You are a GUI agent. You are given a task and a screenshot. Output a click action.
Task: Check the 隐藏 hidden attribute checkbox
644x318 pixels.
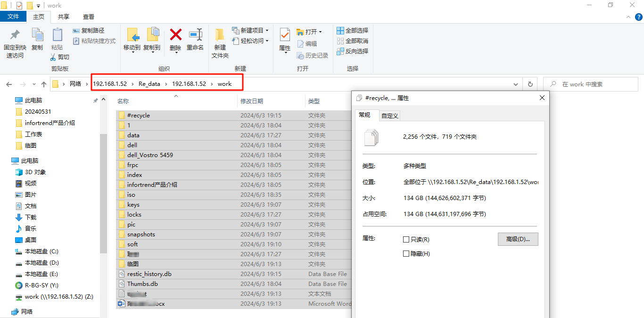(406, 253)
